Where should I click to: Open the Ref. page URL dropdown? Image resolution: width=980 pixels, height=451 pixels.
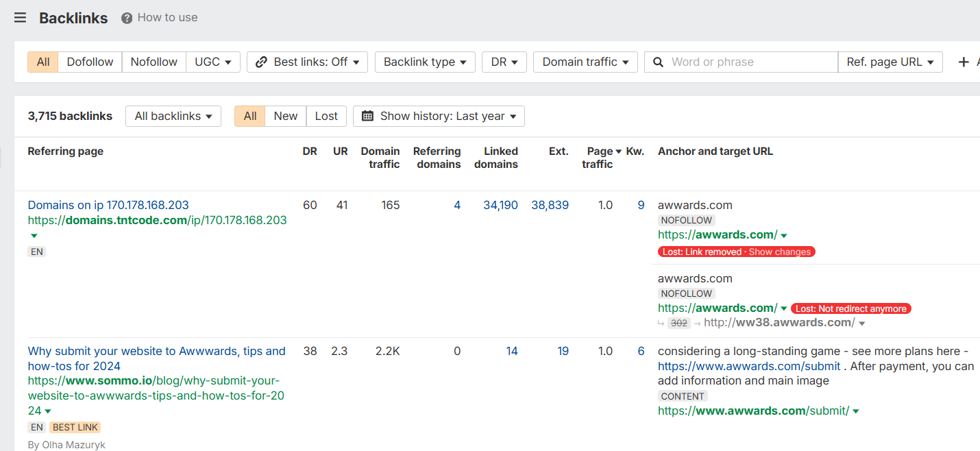pos(890,62)
